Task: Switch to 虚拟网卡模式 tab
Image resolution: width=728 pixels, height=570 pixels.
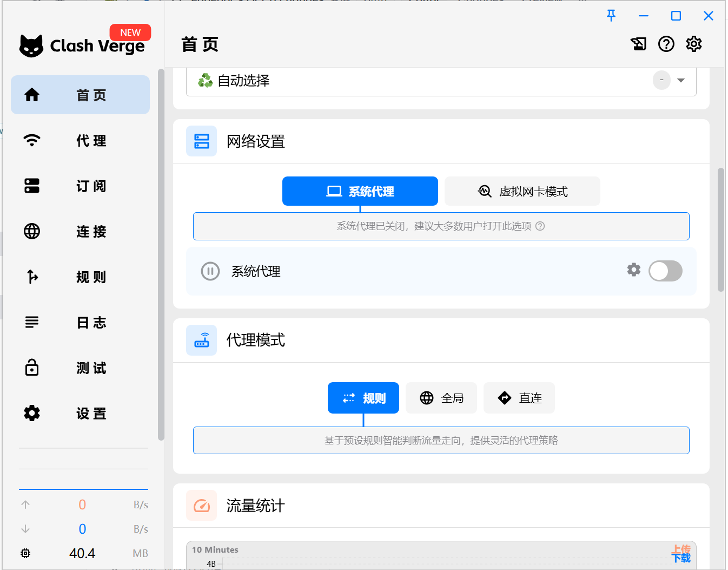Action: [522, 191]
